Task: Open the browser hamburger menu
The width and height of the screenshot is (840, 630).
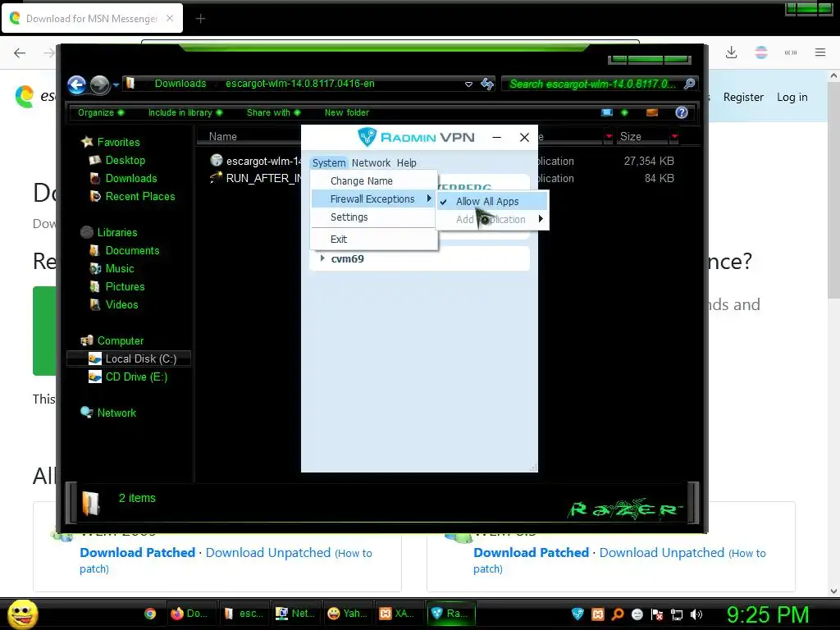Action: 820,52
